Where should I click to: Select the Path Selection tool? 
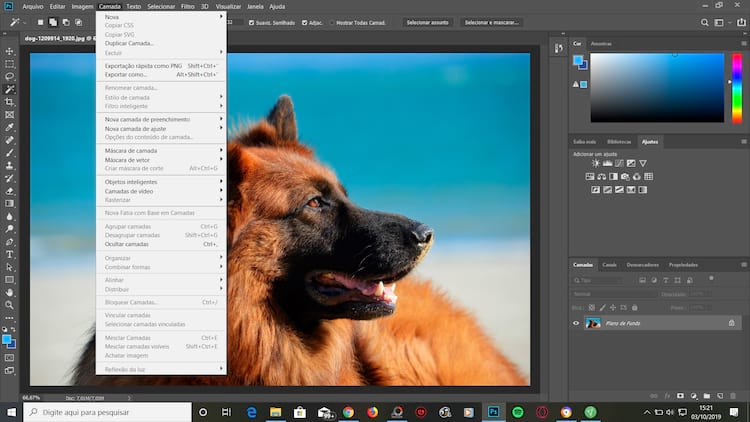(x=10, y=267)
